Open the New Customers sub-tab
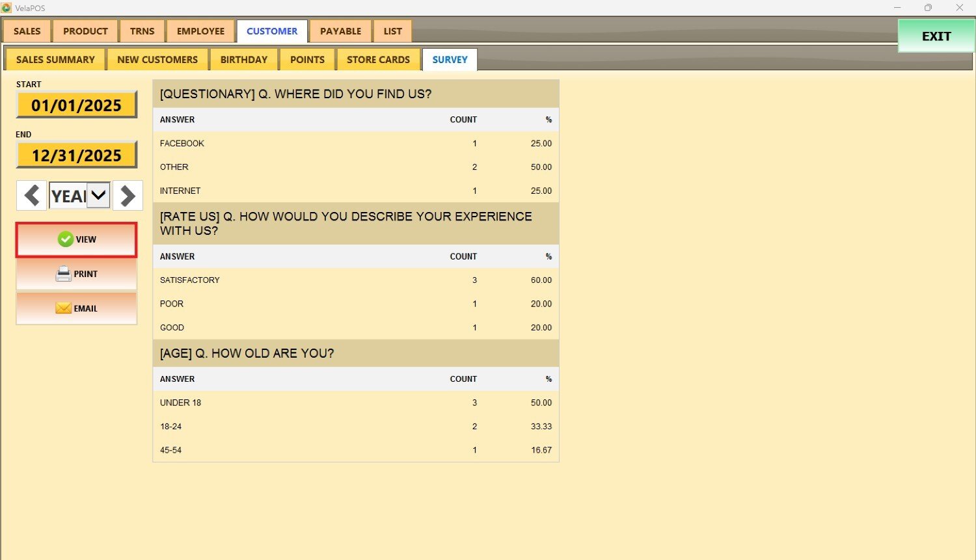 pyautogui.click(x=157, y=60)
